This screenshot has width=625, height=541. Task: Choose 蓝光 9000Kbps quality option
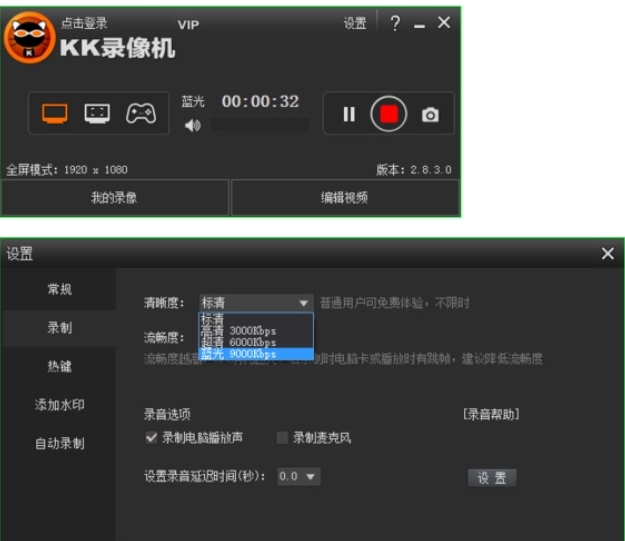point(256,354)
